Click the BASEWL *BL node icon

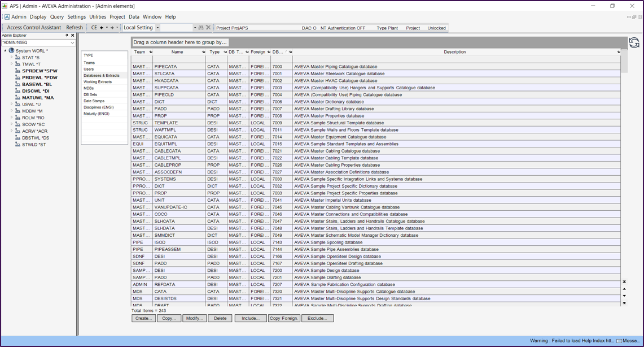click(x=17, y=84)
